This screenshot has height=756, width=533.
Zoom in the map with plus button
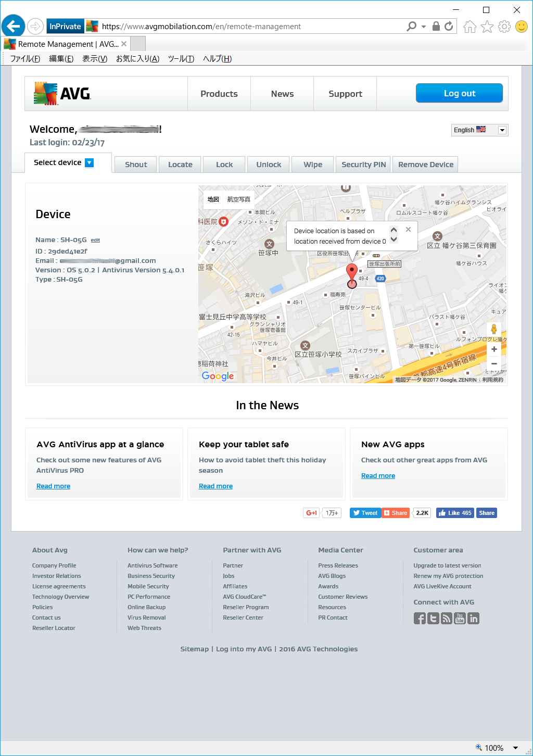coord(494,349)
